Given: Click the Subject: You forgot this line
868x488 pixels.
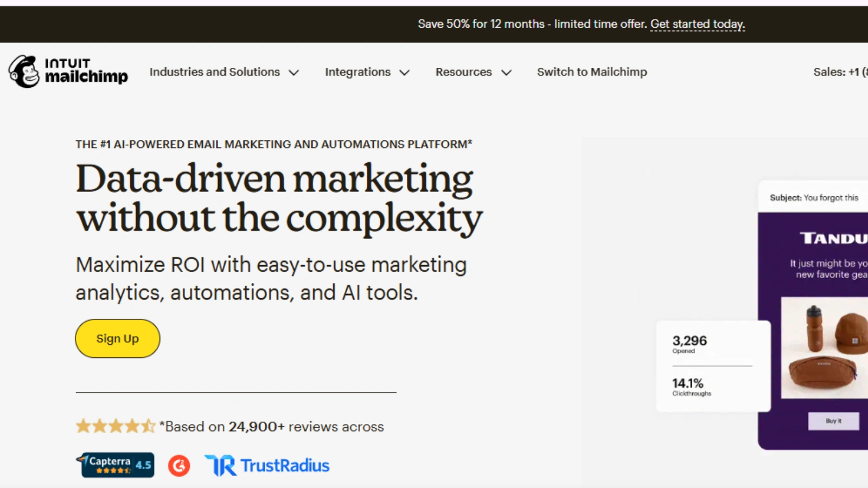Looking at the screenshot, I should click(x=814, y=198).
